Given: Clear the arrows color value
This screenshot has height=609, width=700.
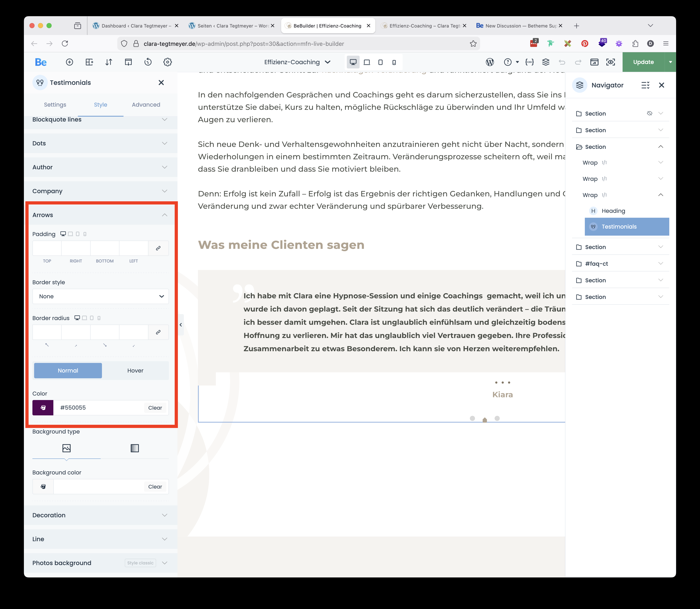Looking at the screenshot, I should pyautogui.click(x=155, y=408).
